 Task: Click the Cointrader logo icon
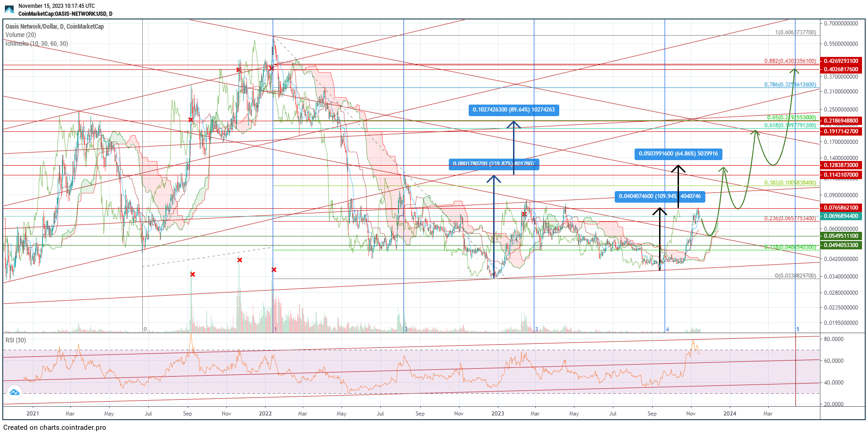point(9,9)
